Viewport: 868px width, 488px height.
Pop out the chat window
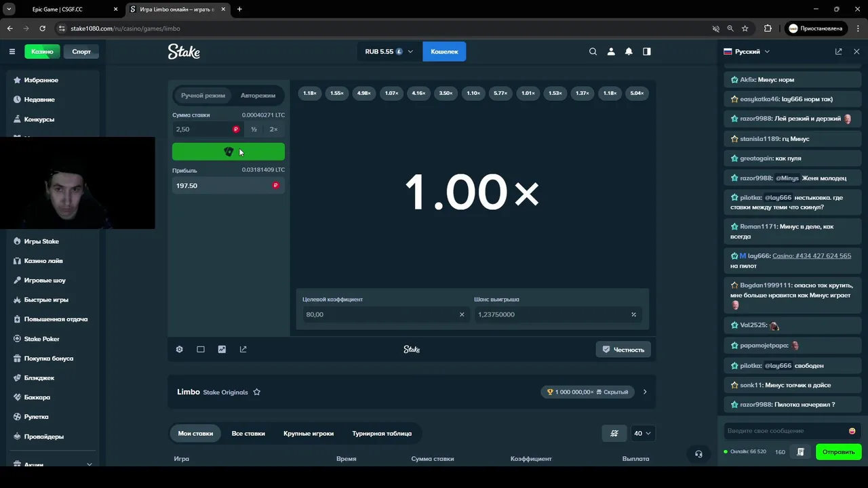coord(839,52)
